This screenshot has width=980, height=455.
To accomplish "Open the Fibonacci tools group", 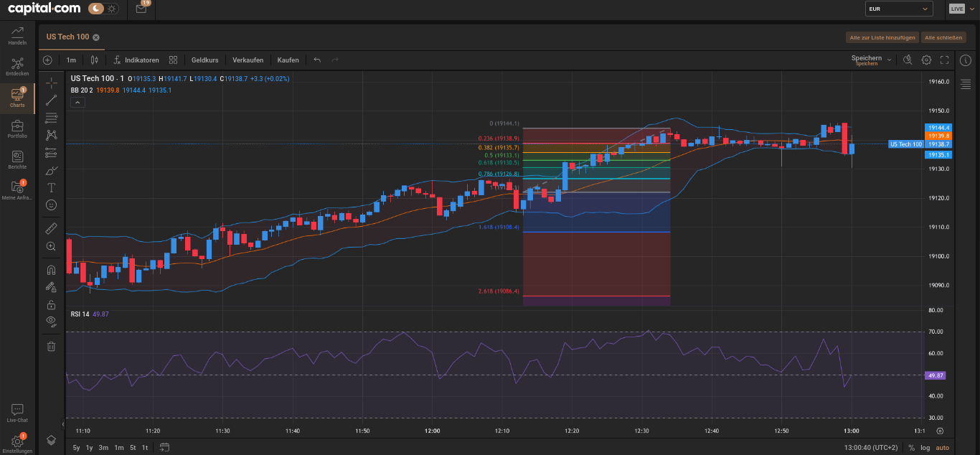I will pyautogui.click(x=51, y=117).
